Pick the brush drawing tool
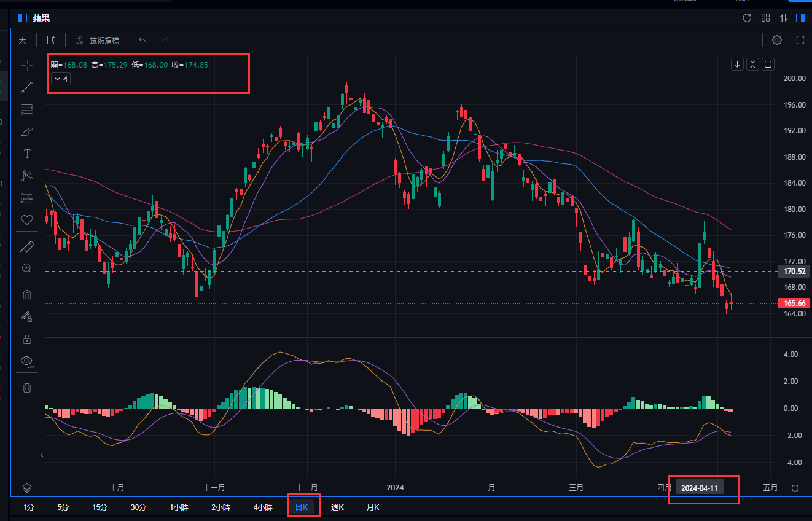The width and height of the screenshot is (812, 521). pos(27,131)
